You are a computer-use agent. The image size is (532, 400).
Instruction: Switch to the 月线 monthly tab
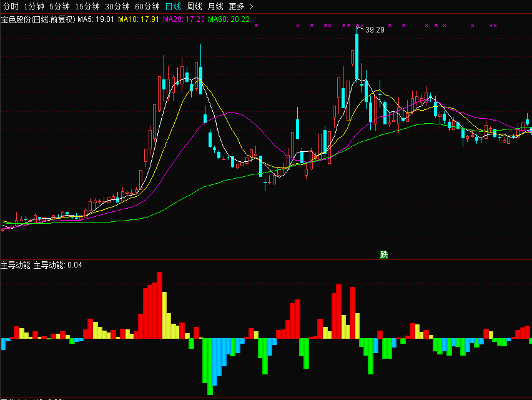(x=215, y=6)
